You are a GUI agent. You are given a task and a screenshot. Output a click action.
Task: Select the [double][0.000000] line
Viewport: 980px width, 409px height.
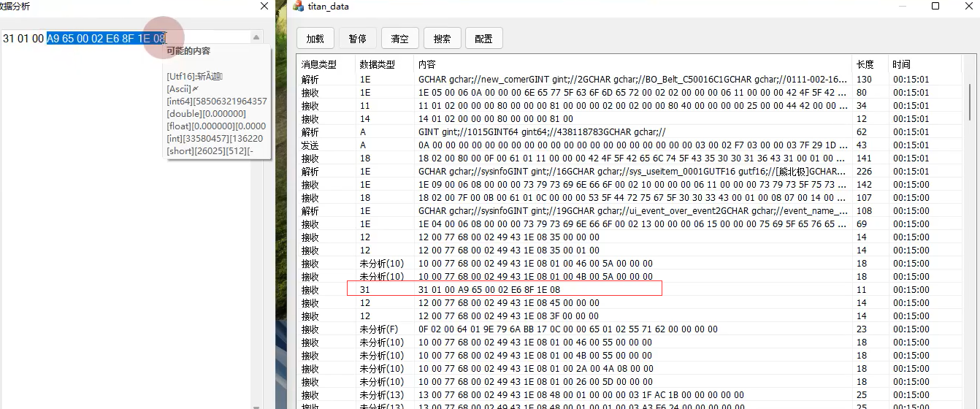tap(207, 114)
